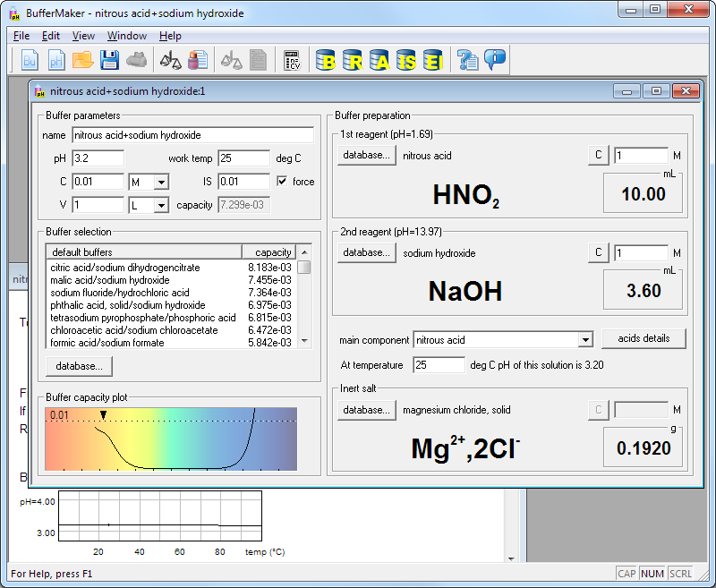Click the printer toolbar icon

[x=136, y=60]
